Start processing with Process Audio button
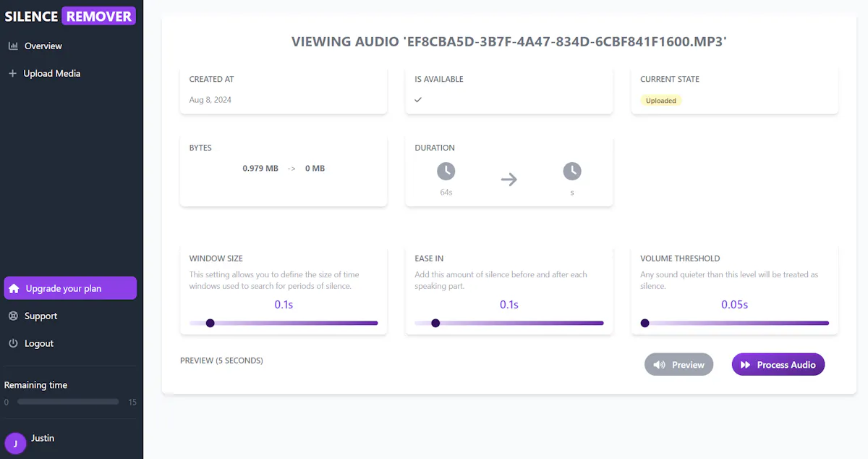The image size is (868, 459). click(778, 365)
